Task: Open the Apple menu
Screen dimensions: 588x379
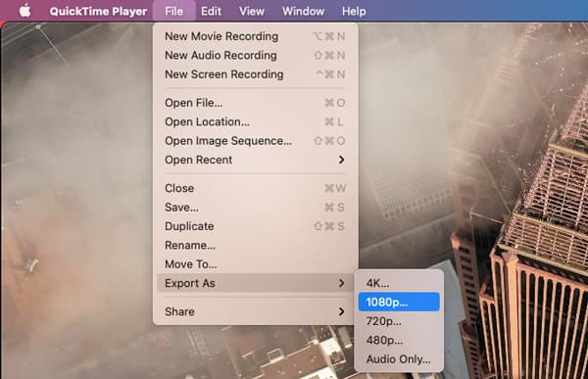Action: point(24,11)
